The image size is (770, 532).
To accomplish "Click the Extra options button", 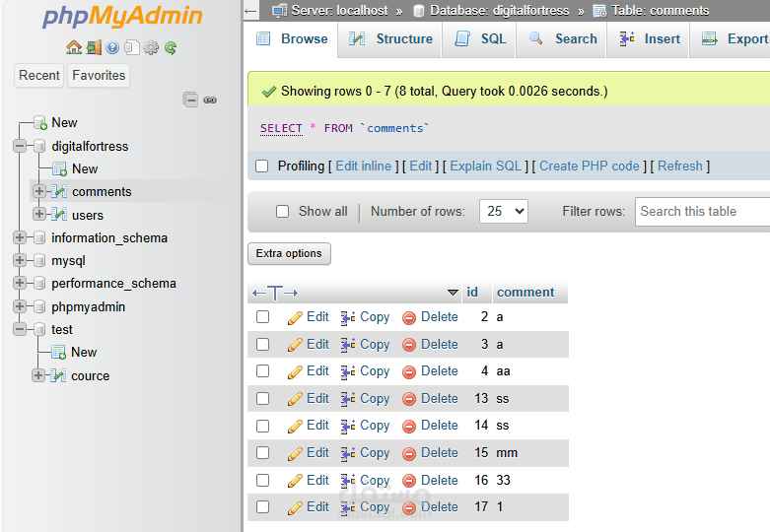I will coord(289,253).
